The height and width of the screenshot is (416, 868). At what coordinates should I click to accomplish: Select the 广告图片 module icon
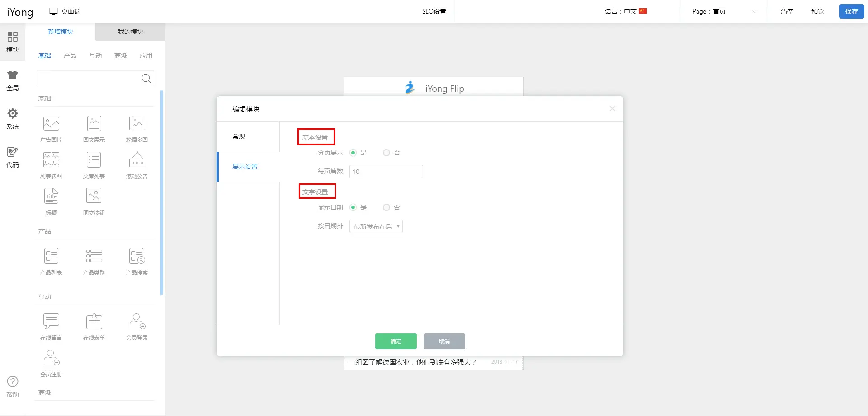click(x=51, y=124)
